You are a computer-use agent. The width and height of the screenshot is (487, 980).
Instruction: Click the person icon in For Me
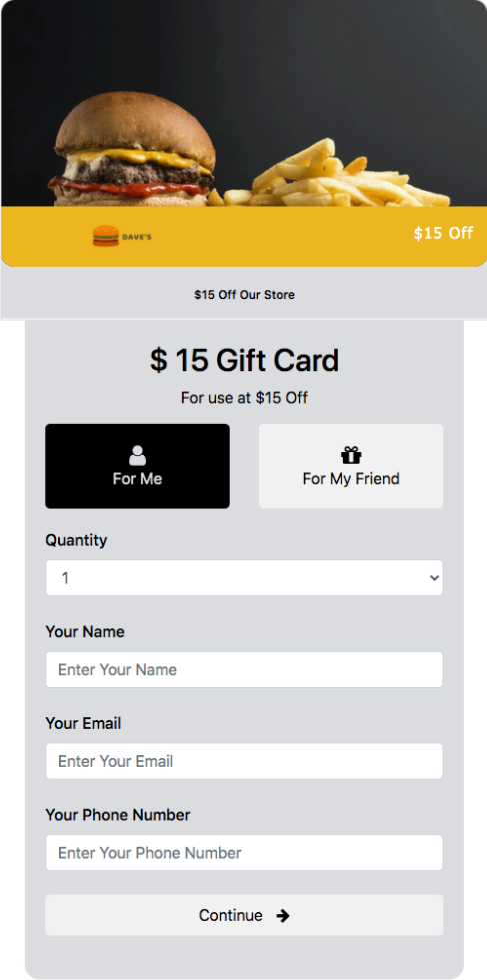pyautogui.click(x=137, y=455)
